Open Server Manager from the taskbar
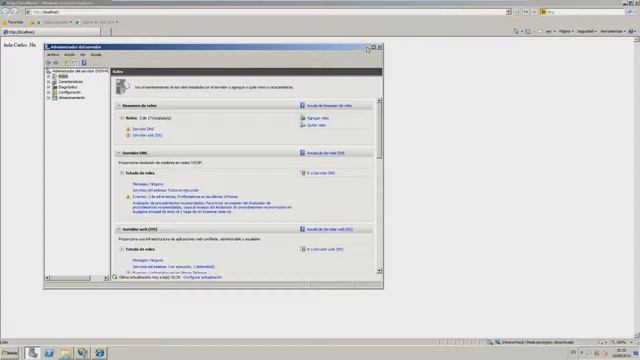The image size is (640, 360). 32,353
